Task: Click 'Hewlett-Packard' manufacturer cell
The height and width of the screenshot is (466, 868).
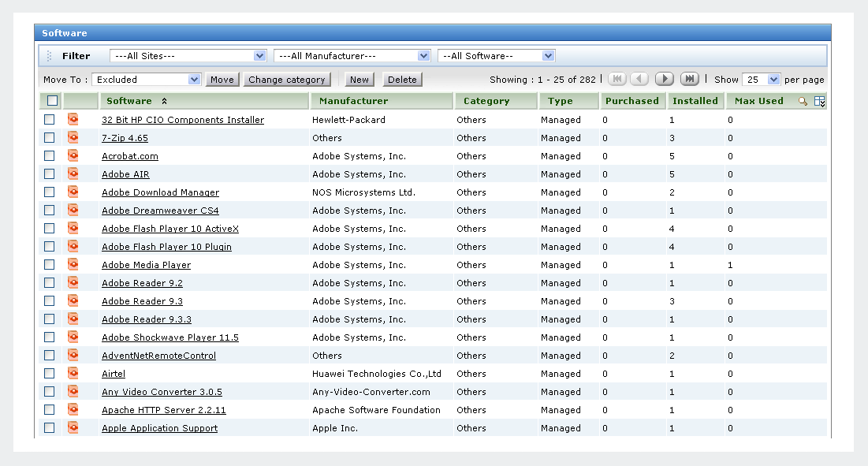Action: coord(348,120)
